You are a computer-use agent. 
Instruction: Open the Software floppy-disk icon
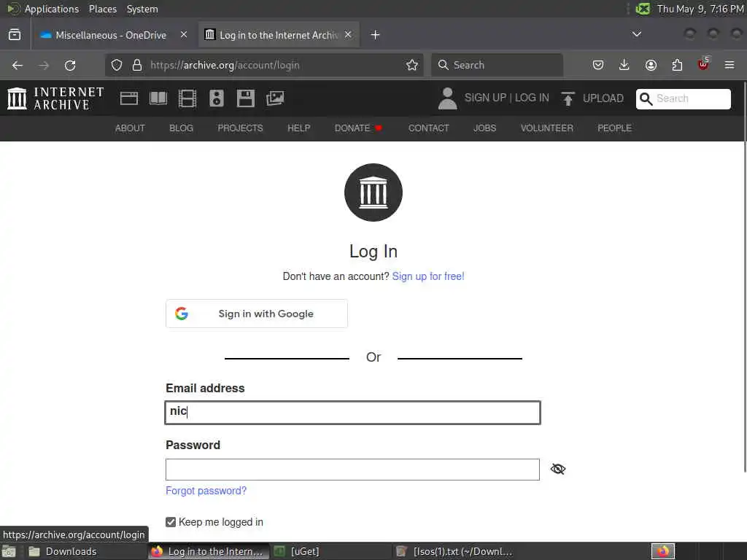point(245,98)
